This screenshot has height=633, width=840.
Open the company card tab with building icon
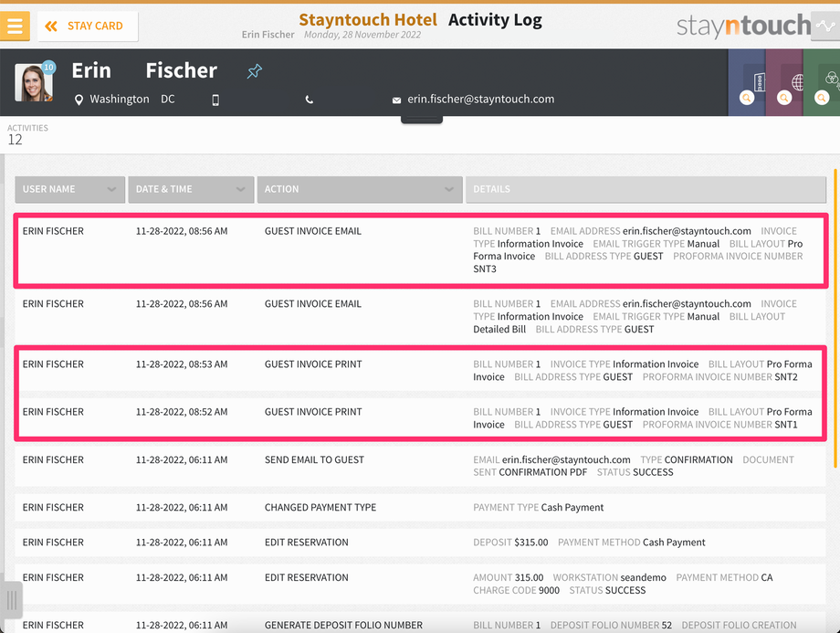(x=746, y=82)
